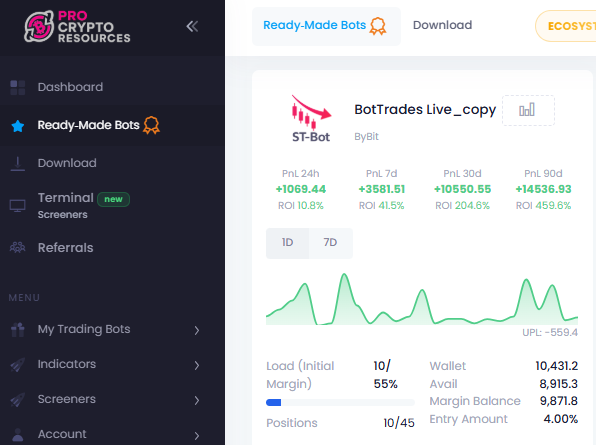The height and width of the screenshot is (445, 596).
Task: Click the Indicators rocket icon
Action: (x=17, y=364)
